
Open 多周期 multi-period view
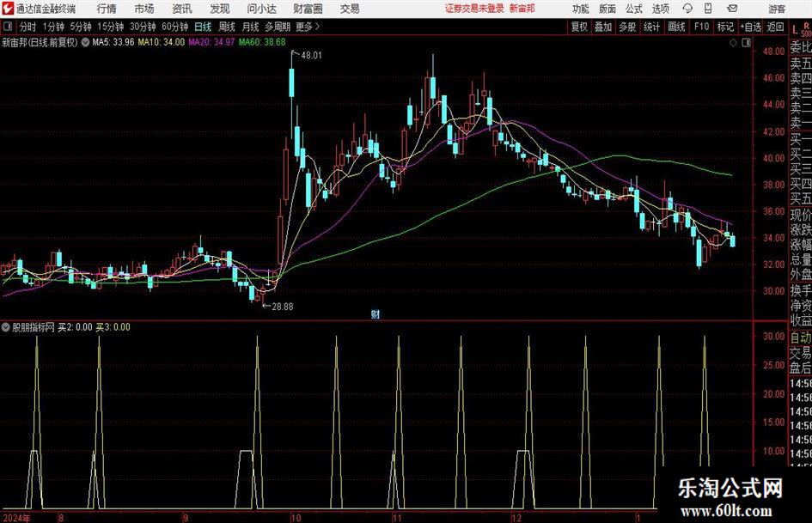pyautogui.click(x=278, y=27)
